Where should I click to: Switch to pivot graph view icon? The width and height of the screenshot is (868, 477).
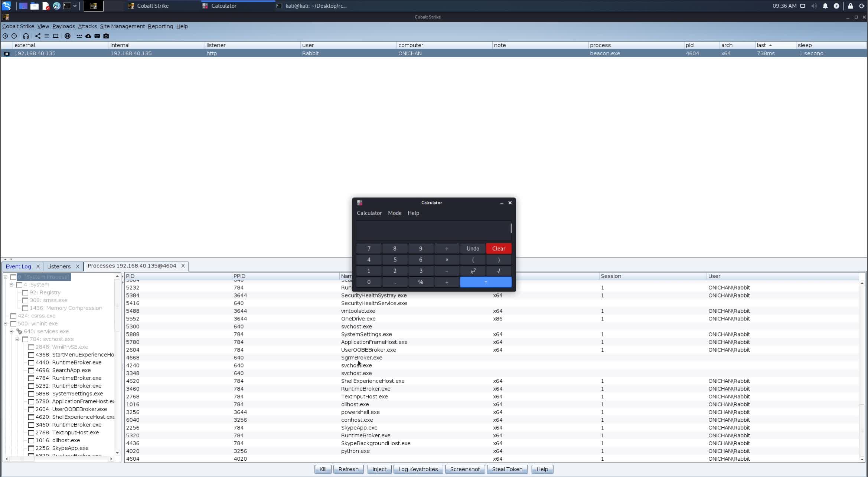(38, 36)
